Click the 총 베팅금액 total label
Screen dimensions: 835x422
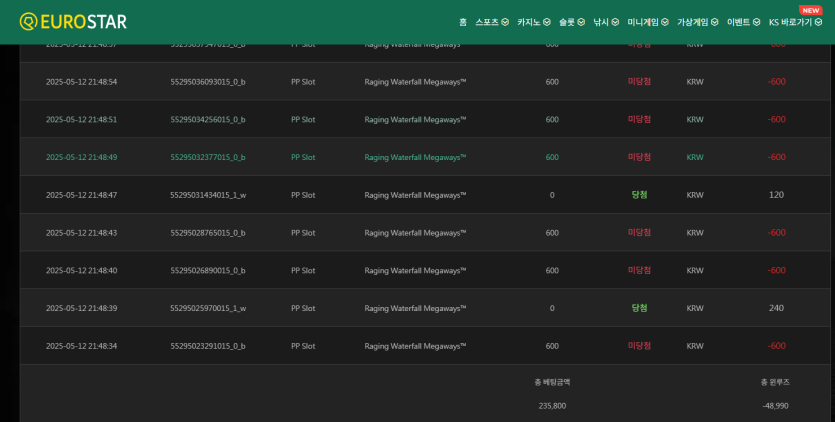[x=552, y=382]
